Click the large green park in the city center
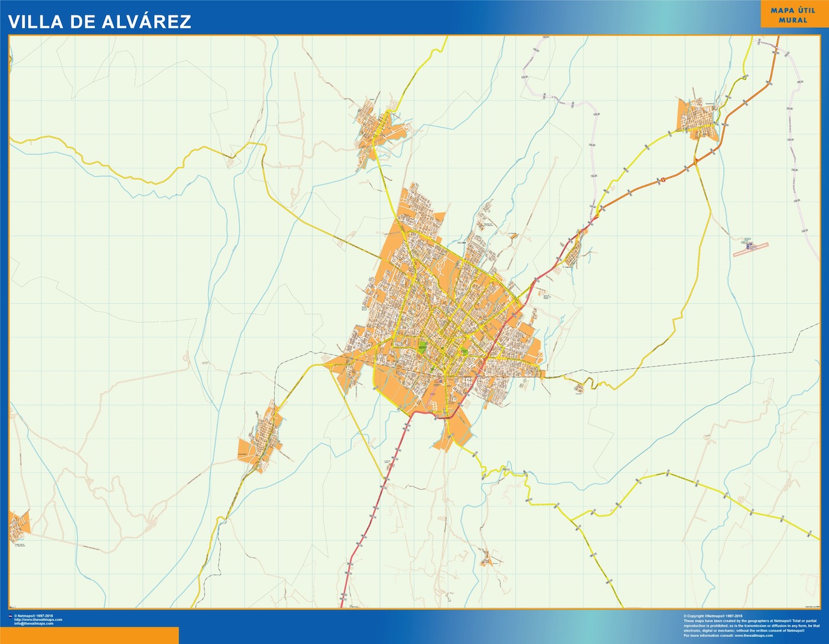This screenshot has width=829, height=644. (422, 348)
